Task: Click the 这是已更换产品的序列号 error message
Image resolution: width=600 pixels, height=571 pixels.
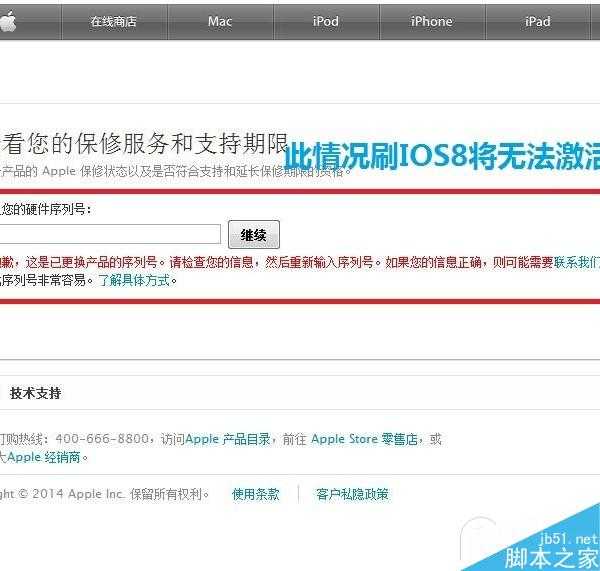Action: [91, 262]
